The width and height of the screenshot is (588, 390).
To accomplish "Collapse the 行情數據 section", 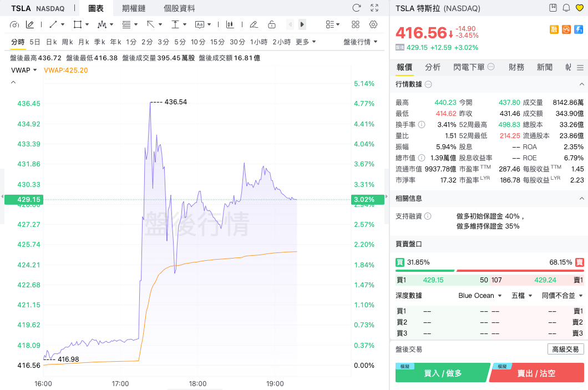I will point(582,84).
